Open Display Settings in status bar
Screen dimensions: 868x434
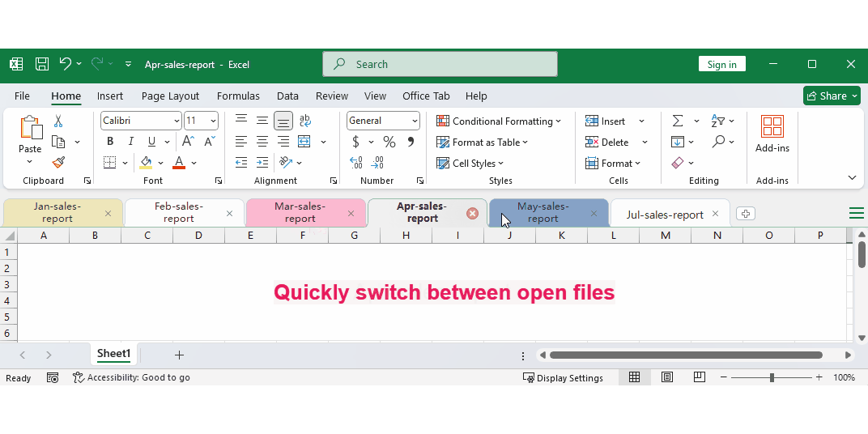[x=563, y=378]
